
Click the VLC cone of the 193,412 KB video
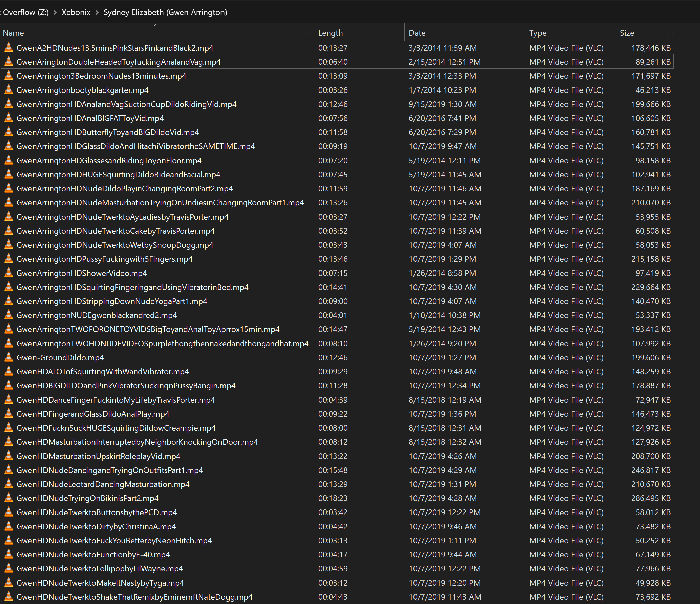coord(9,329)
